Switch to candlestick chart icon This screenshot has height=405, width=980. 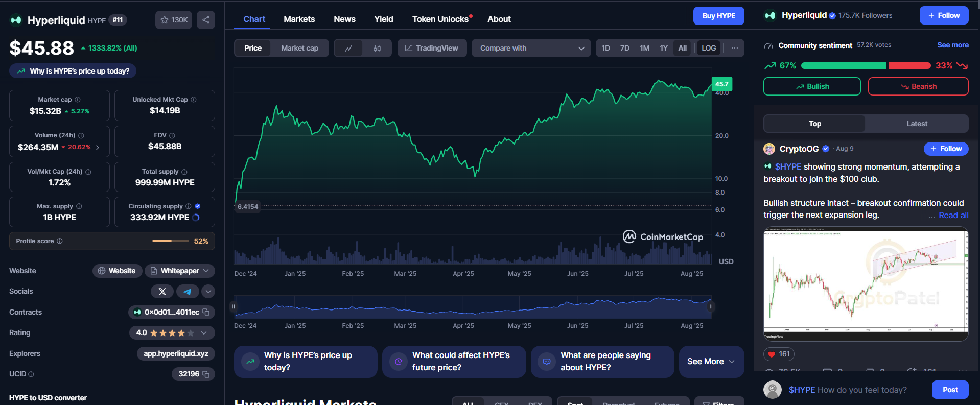pyautogui.click(x=377, y=48)
